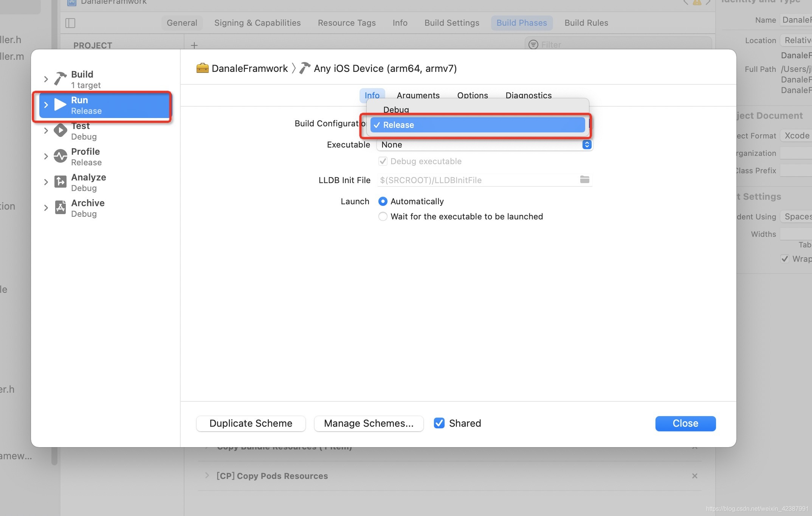Viewport: 812px width, 516px height.
Task: Open the Indent Using Spaces dropdown
Action: tap(796, 216)
